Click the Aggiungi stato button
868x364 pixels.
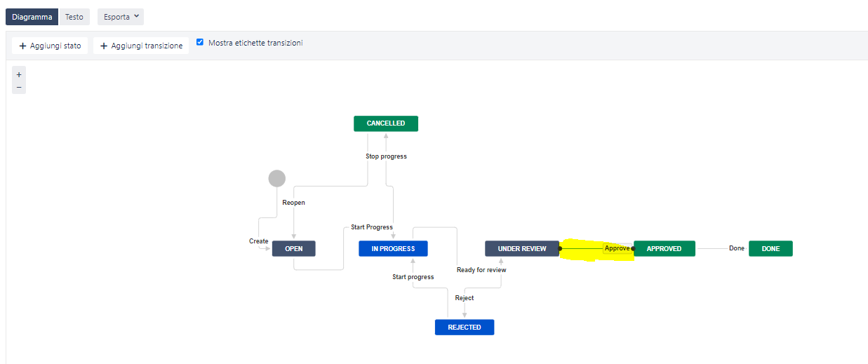click(x=50, y=46)
